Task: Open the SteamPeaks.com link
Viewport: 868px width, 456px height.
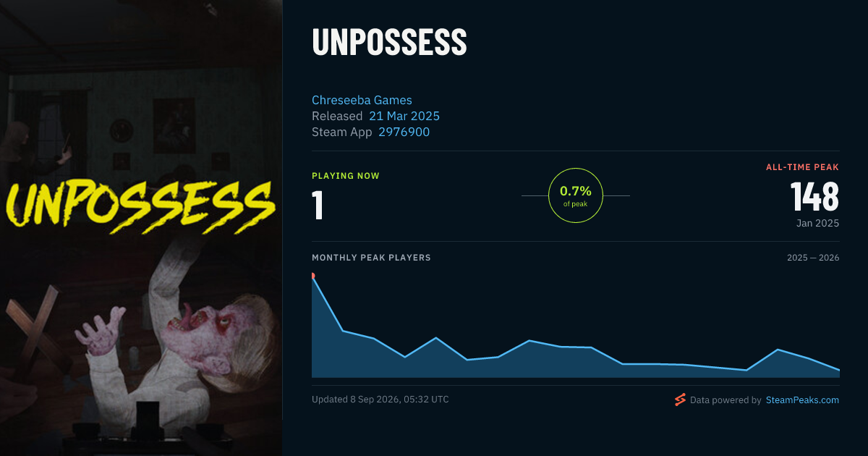Action: (802, 400)
